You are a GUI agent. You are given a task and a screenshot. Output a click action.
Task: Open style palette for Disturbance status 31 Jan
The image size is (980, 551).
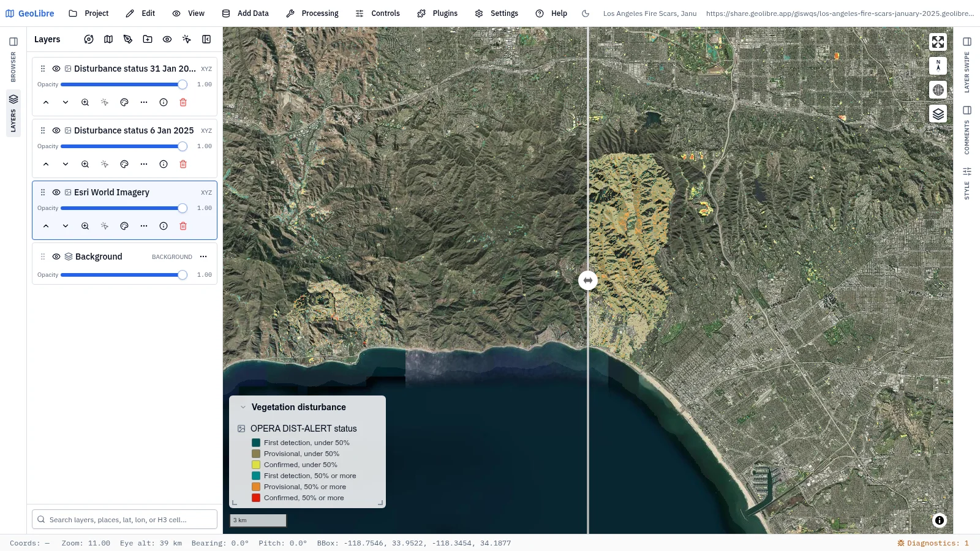124,102
